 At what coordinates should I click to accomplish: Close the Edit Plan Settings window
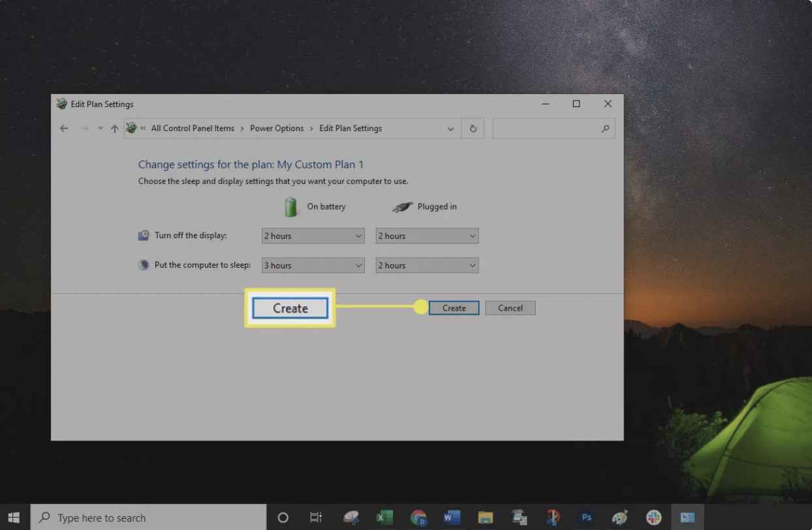coord(608,104)
